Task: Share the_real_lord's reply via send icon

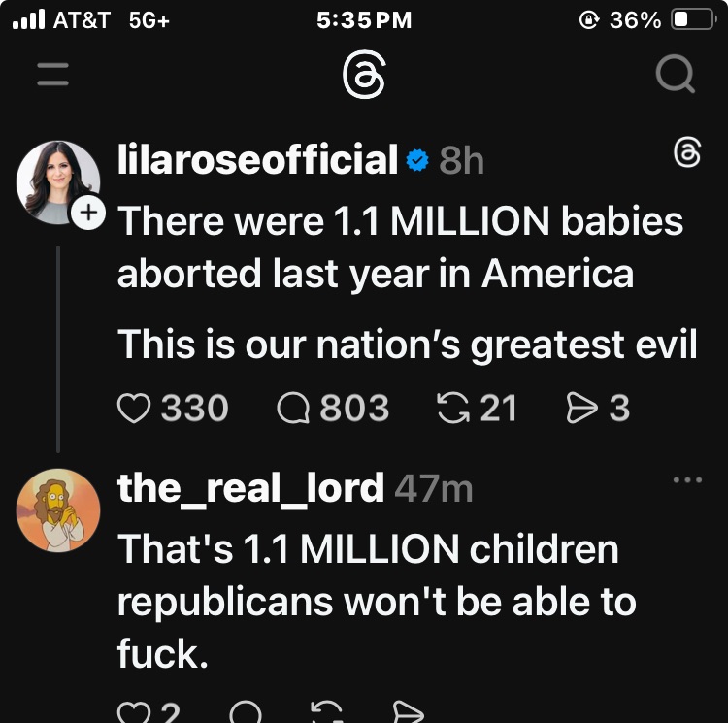Action: click(409, 713)
